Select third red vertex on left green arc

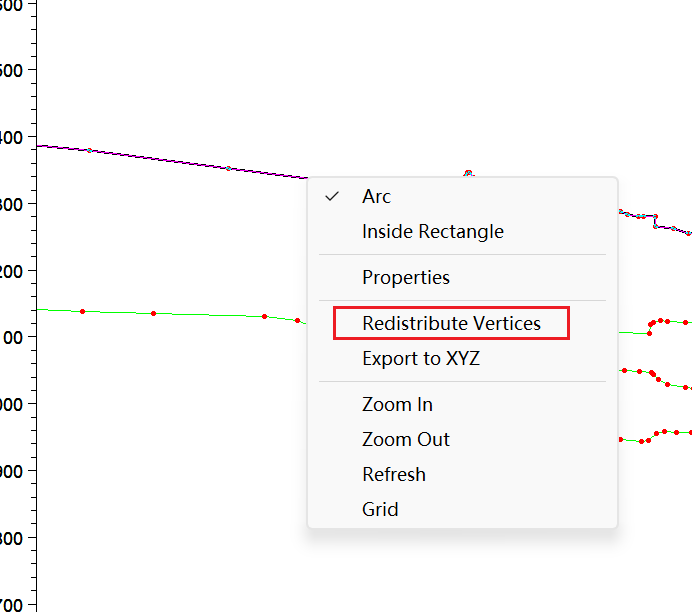click(x=264, y=316)
